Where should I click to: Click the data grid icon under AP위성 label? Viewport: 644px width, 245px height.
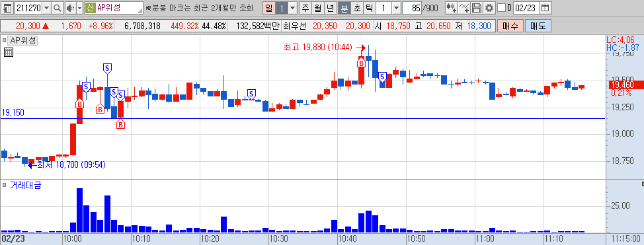[8, 52]
